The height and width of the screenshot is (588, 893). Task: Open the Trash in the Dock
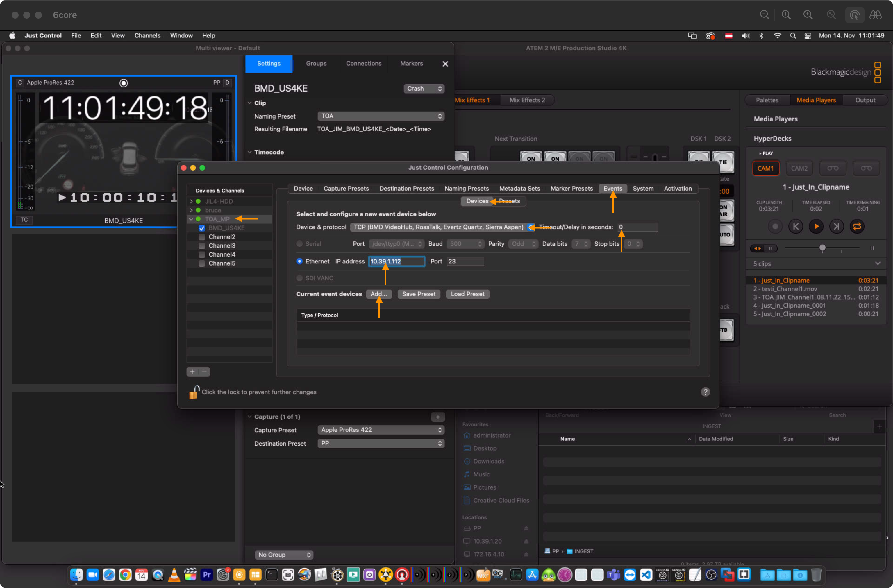[816, 575]
